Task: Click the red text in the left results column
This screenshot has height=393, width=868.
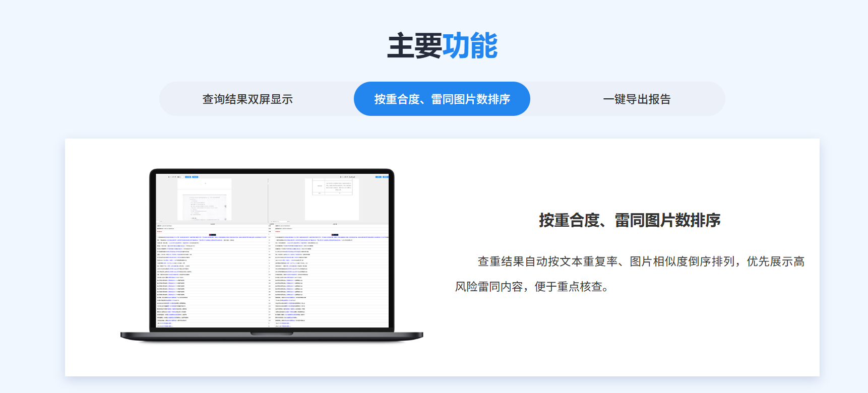Action: point(160,232)
